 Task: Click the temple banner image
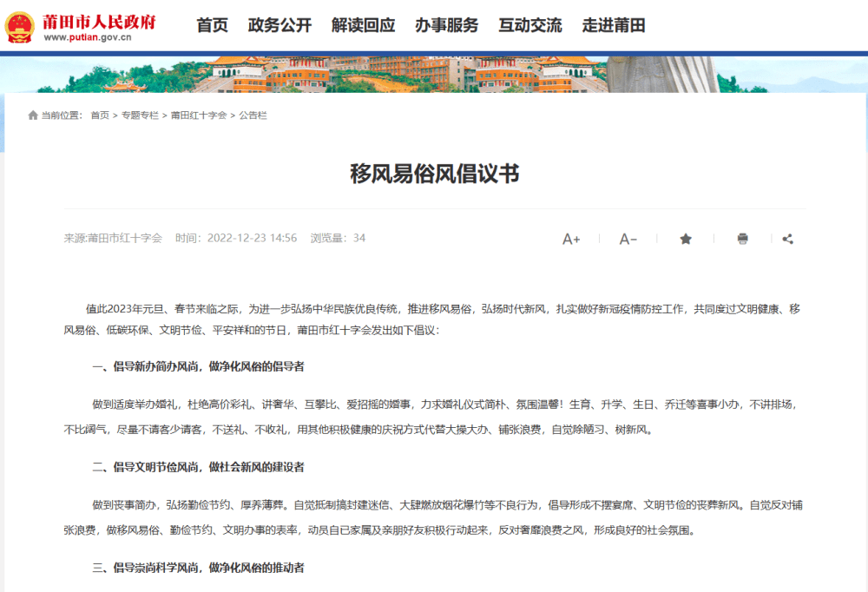[x=434, y=75]
